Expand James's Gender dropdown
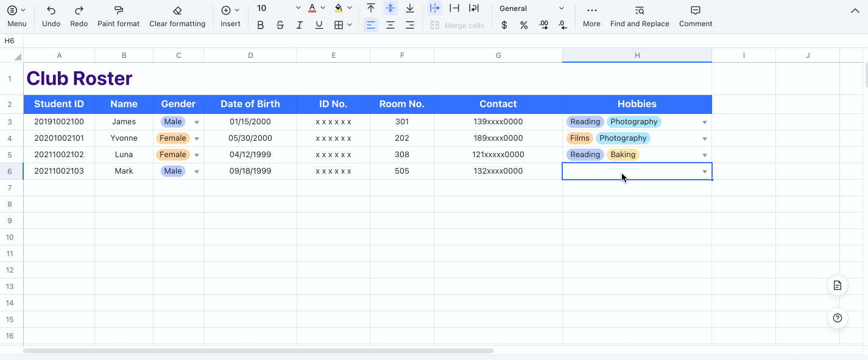Screen dimensions: 868x360 tap(196, 121)
